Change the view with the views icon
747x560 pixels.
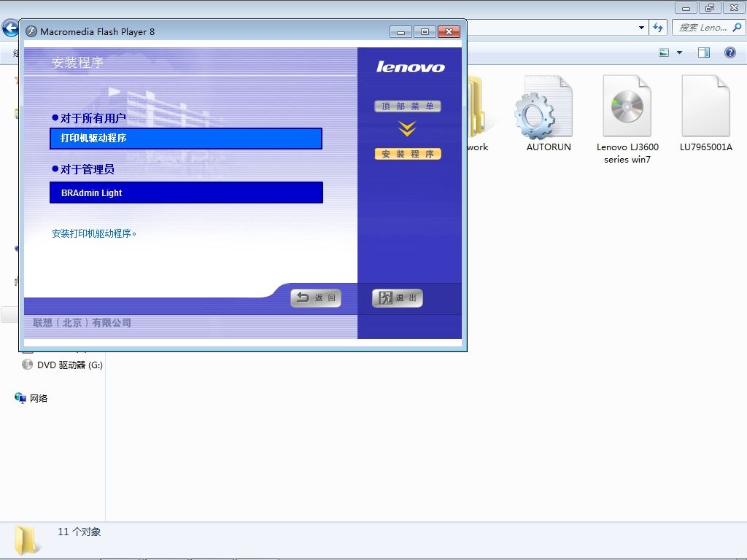point(664,52)
